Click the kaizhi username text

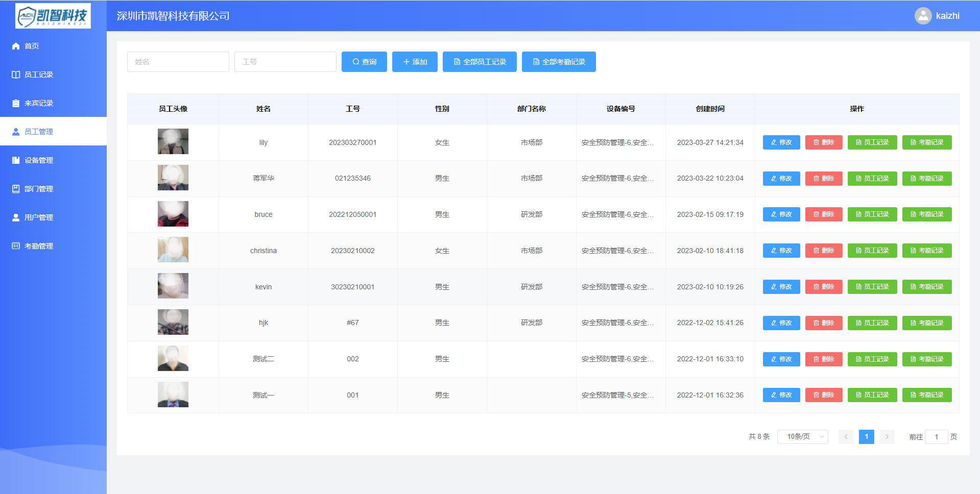[948, 16]
